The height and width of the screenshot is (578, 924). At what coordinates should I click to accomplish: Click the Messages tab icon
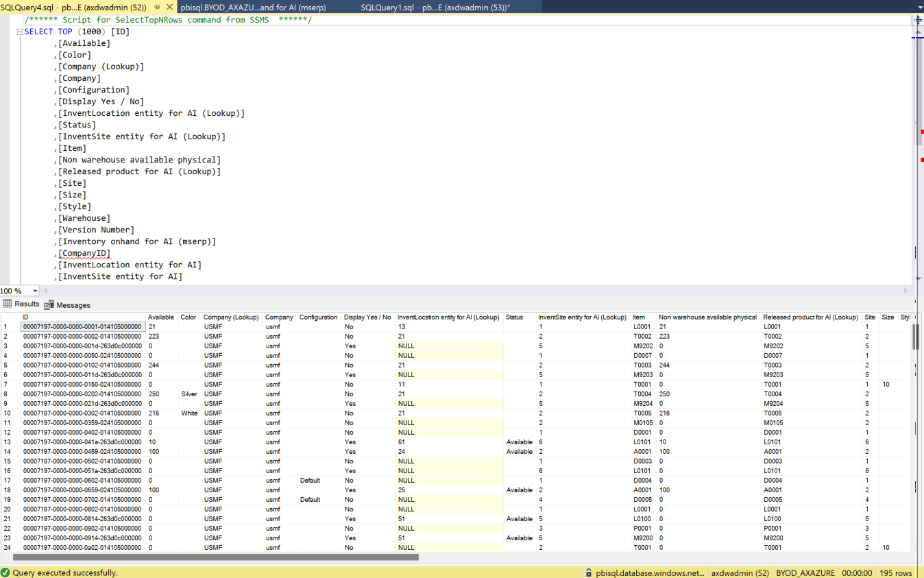[x=49, y=305]
